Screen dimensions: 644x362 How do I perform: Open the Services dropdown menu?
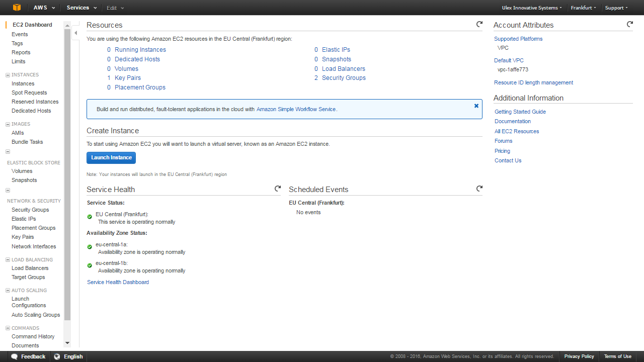click(82, 8)
